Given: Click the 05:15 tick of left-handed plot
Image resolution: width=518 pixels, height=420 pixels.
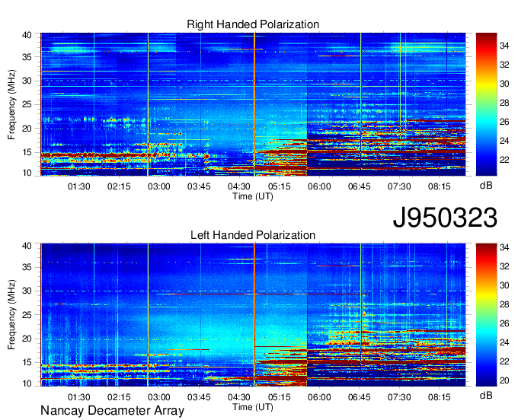Looking at the screenshot, I should tap(279, 397).
